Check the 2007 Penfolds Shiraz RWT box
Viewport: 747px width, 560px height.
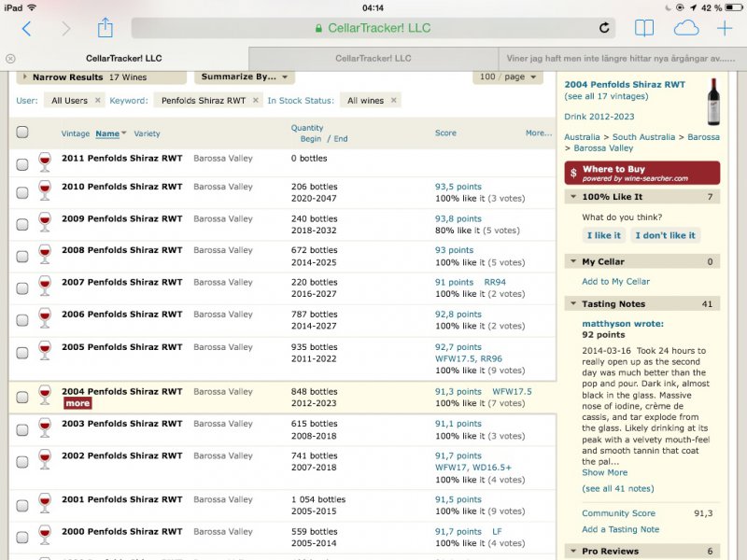[x=22, y=288]
